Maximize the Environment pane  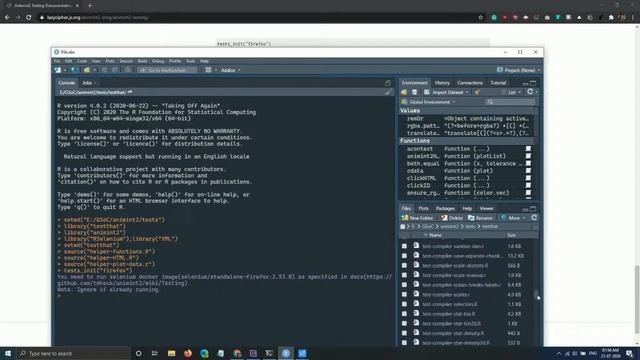point(533,83)
